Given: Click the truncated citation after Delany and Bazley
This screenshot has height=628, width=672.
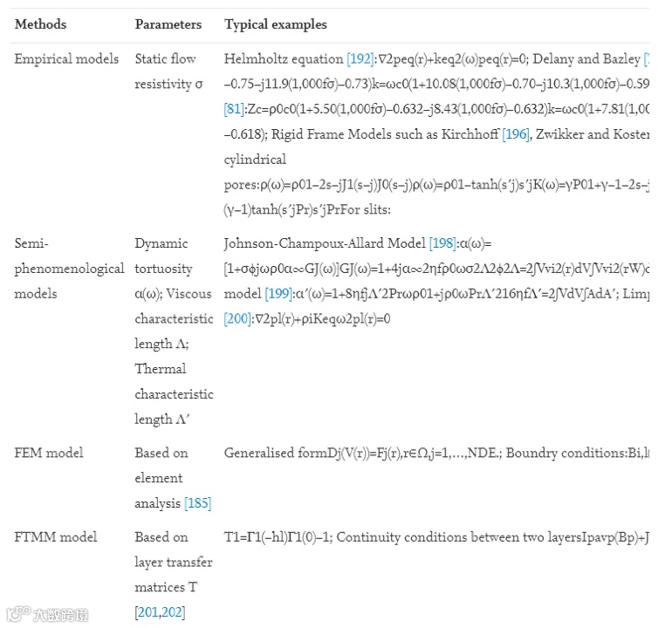Looking at the screenshot, I should (x=647, y=58).
